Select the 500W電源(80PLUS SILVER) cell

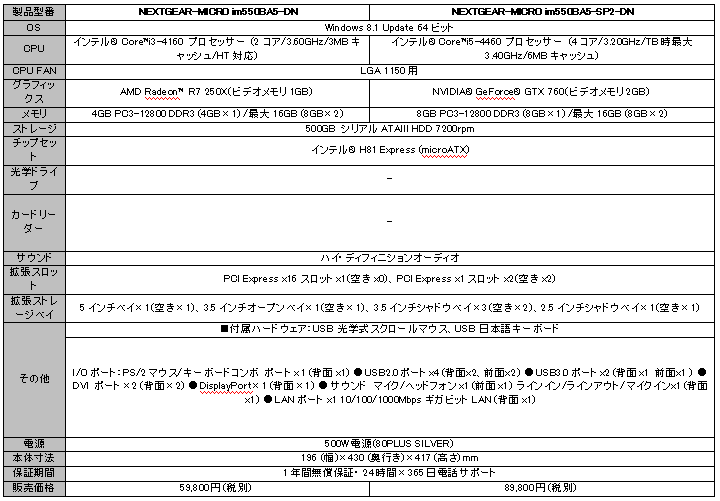pyautogui.click(x=390, y=444)
